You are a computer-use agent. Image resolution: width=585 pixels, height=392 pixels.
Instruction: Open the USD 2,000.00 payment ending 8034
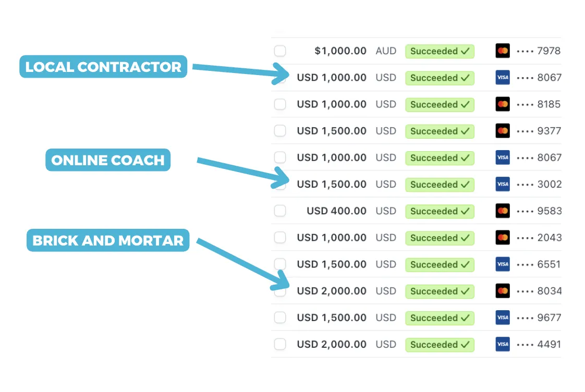[417, 290]
